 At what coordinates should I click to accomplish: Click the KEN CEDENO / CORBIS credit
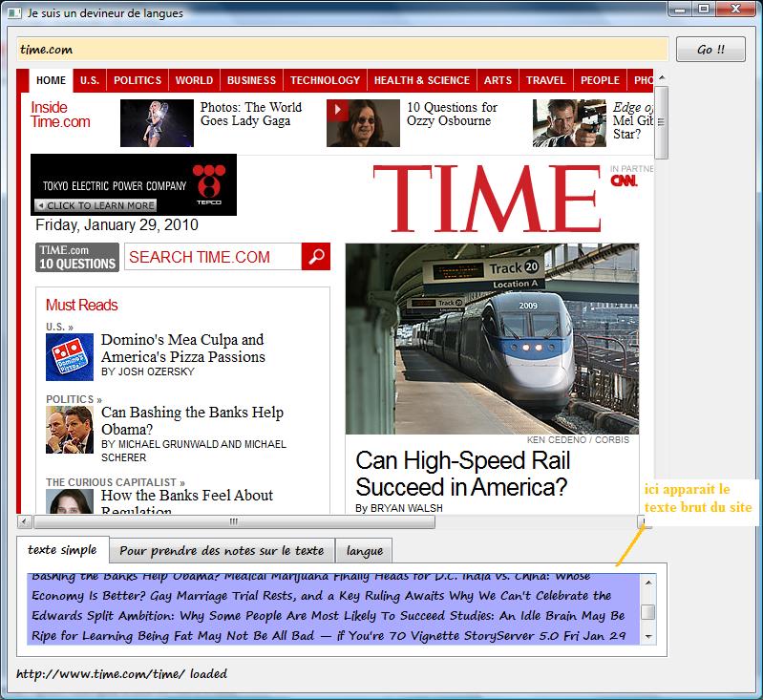[578, 440]
